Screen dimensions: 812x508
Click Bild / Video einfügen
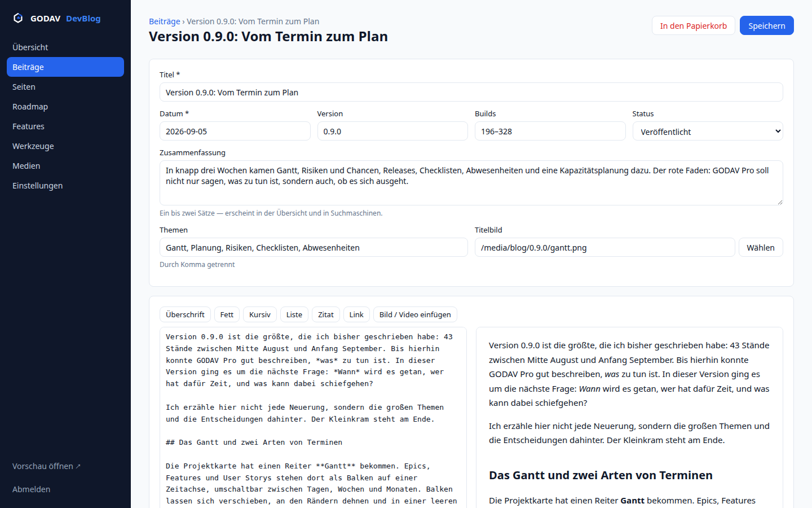415,314
